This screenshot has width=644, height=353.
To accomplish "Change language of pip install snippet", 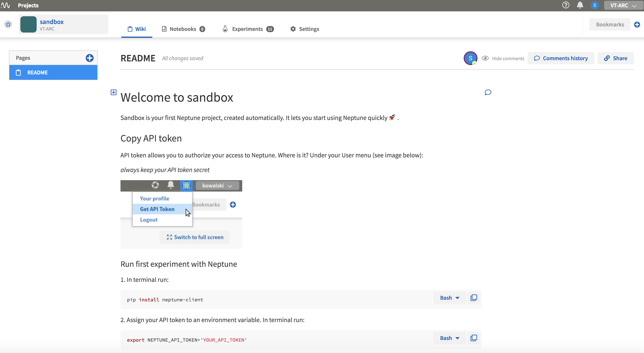I will coord(449,298).
